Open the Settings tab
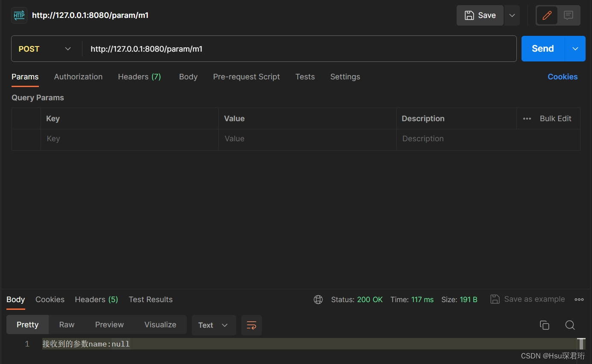The height and width of the screenshot is (364, 592). pyautogui.click(x=345, y=77)
